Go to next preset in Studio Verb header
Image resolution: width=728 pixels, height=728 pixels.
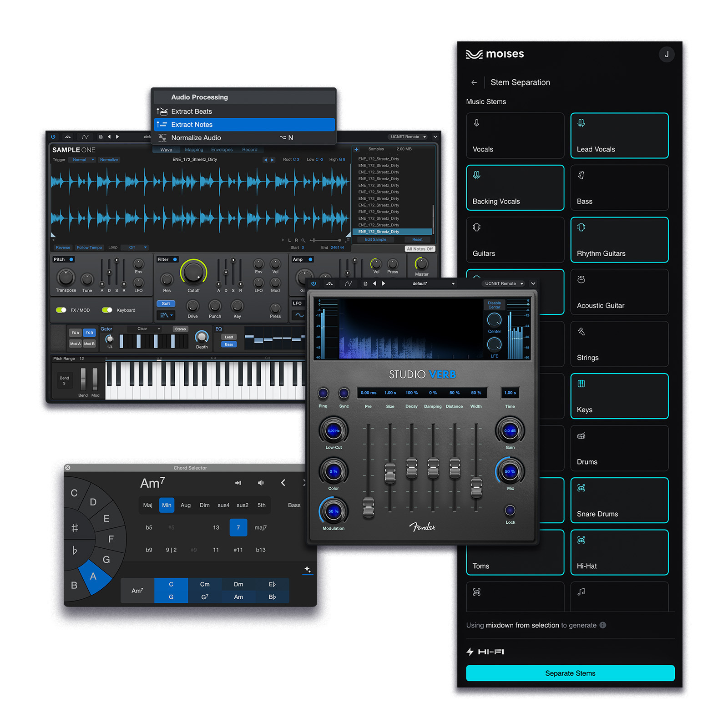click(x=384, y=283)
